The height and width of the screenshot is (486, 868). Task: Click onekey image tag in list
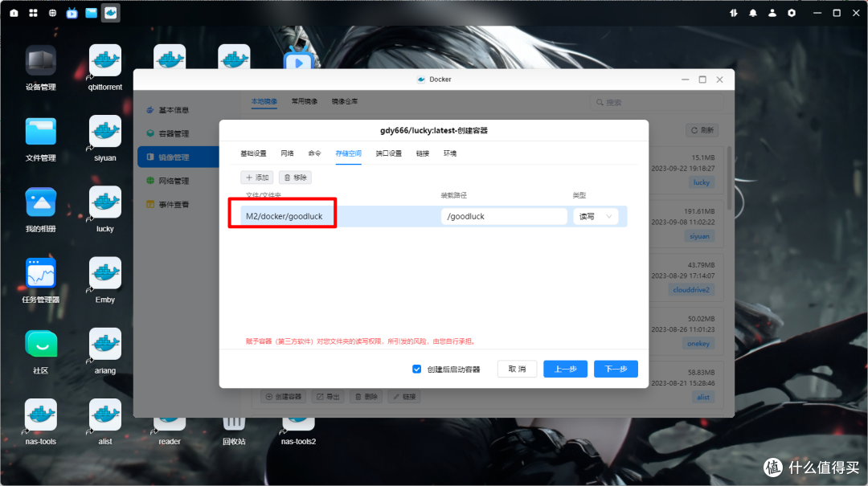click(x=698, y=344)
